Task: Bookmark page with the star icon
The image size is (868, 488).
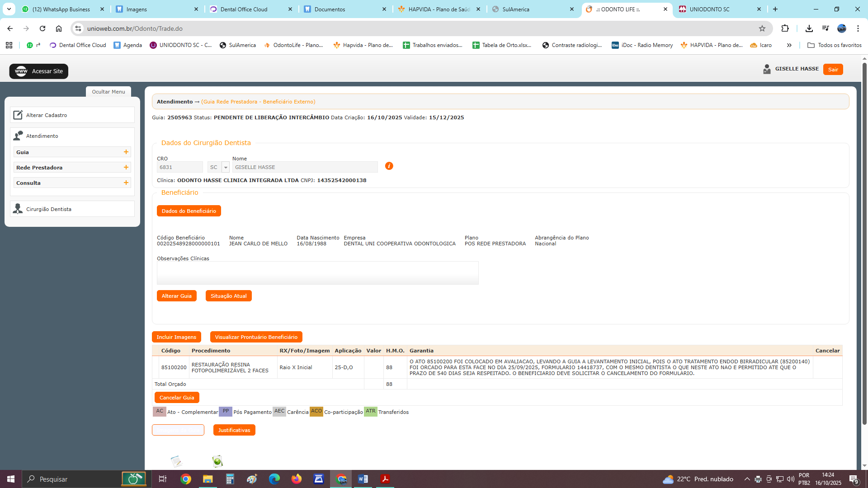Action: click(x=762, y=28)
